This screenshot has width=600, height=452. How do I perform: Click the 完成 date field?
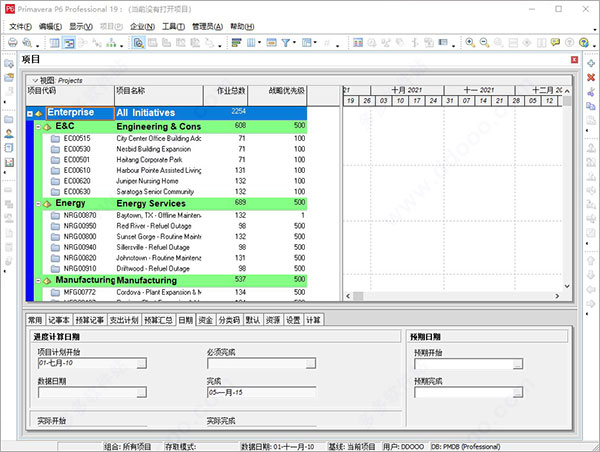[x=261, y=392]
